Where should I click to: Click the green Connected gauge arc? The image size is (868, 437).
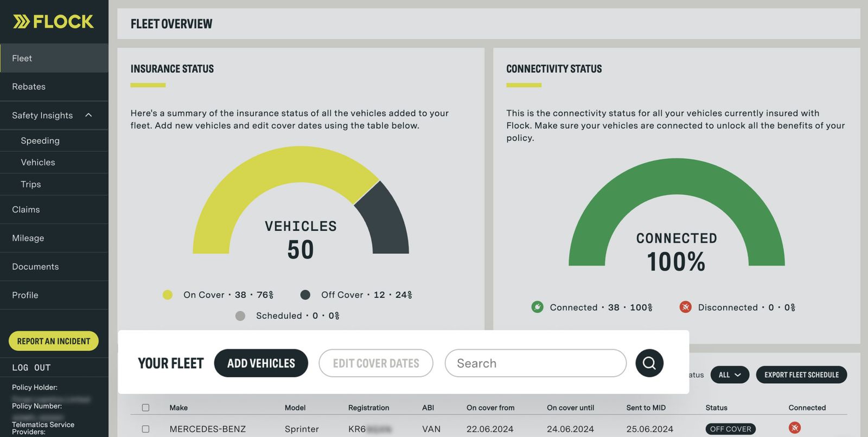tap(676, 176)
